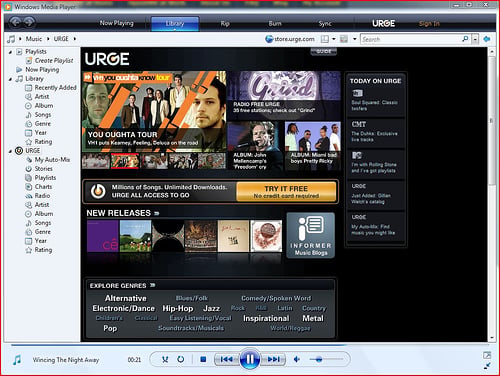500x376 pixels.
Task: Open the Now Playing tab
Action: [x=116, y=23]
